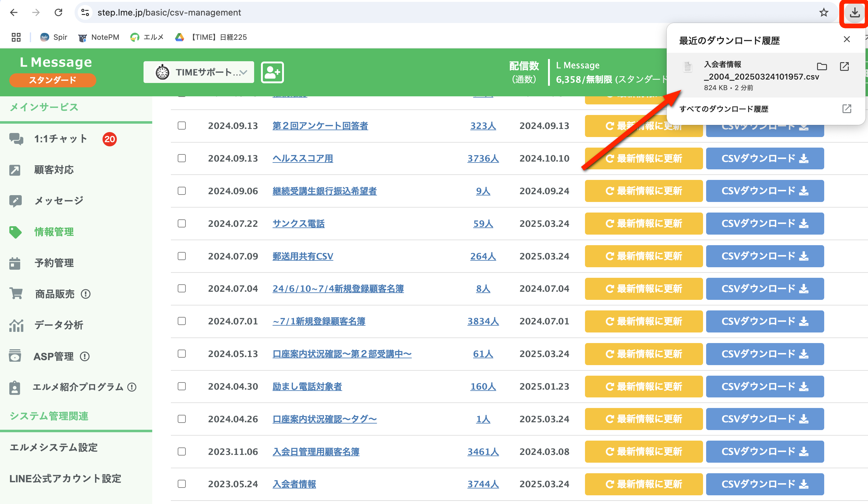Bookmark this page with the star icon

click(x=824, y=13)
